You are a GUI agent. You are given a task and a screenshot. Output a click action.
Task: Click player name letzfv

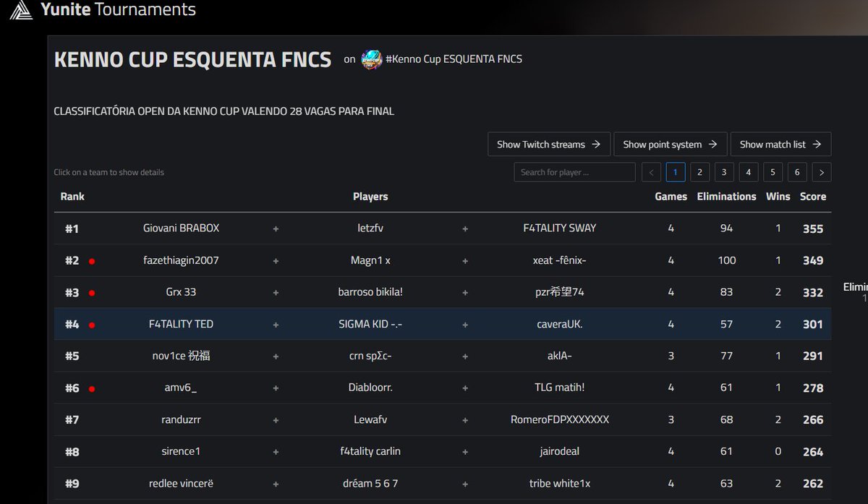coord(370,228)
